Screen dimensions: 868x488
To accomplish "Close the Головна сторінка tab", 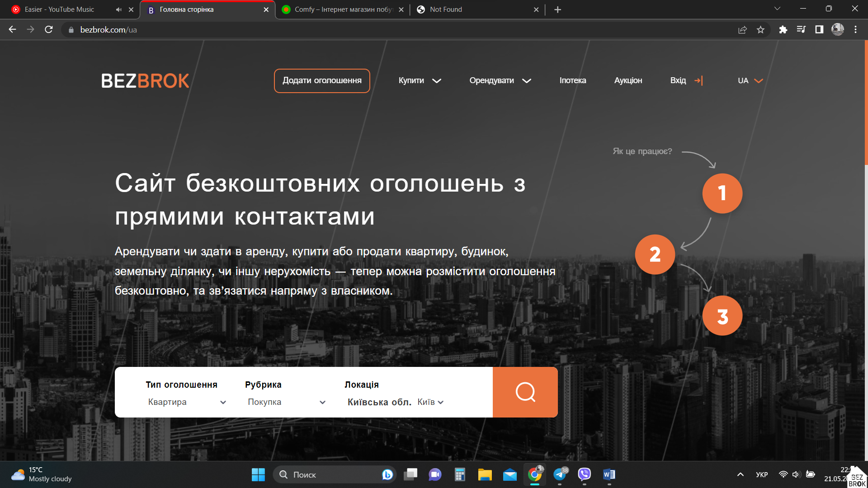I will [x=266, y=9].
